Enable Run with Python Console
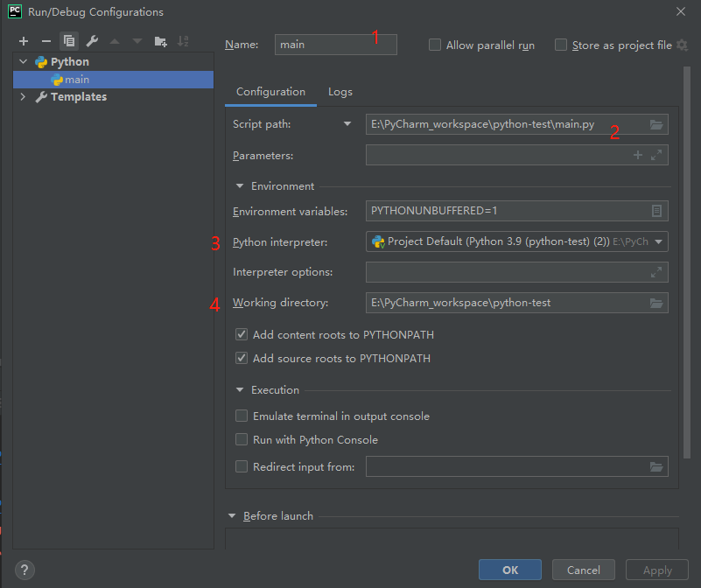Viewport: 701px width, 588px height. click(x=242, y=439)
